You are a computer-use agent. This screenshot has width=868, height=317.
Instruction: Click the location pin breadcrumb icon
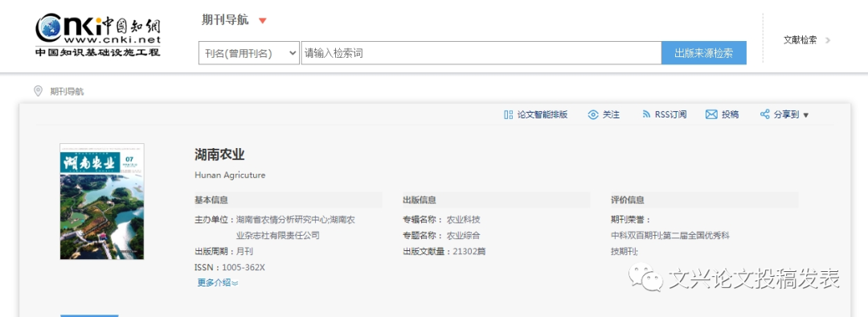click(x=39, y=92)
